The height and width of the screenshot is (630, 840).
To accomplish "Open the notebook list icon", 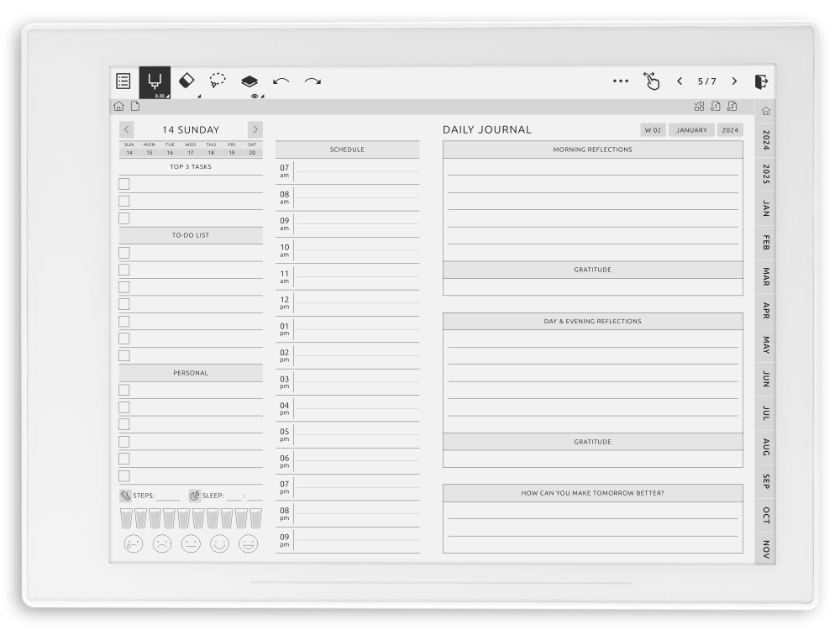I will [123, 81].
